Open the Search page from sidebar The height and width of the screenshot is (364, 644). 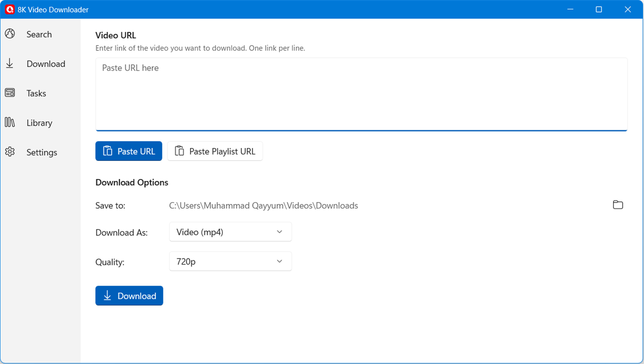coord(39,34)
